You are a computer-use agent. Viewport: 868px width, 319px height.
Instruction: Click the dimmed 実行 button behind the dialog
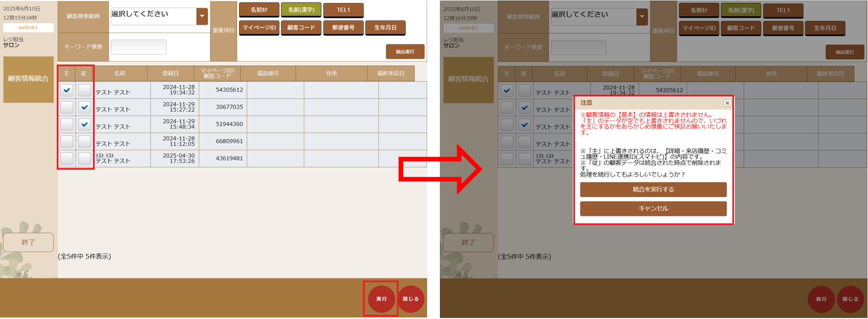(x=821, y=300)
